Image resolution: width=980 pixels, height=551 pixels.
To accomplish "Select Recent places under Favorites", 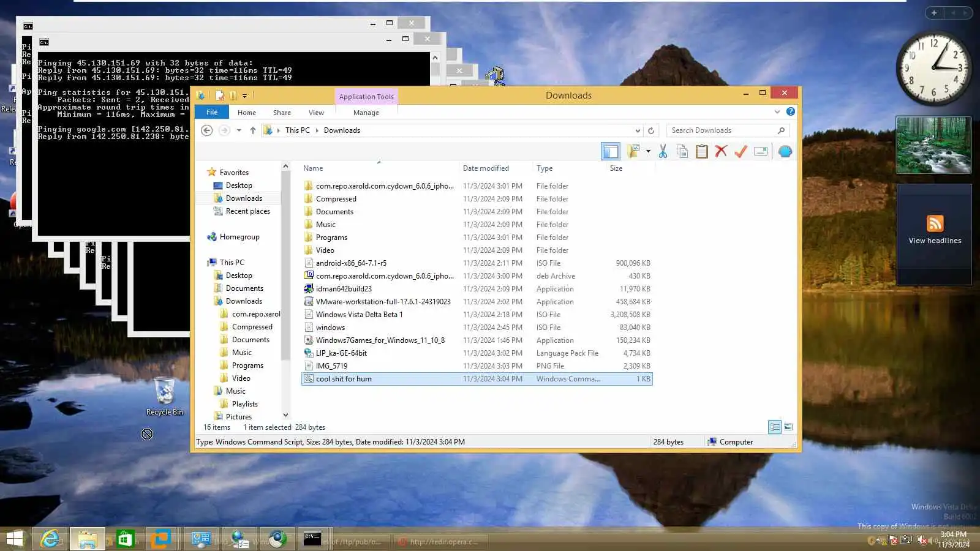I will (247, 211).
